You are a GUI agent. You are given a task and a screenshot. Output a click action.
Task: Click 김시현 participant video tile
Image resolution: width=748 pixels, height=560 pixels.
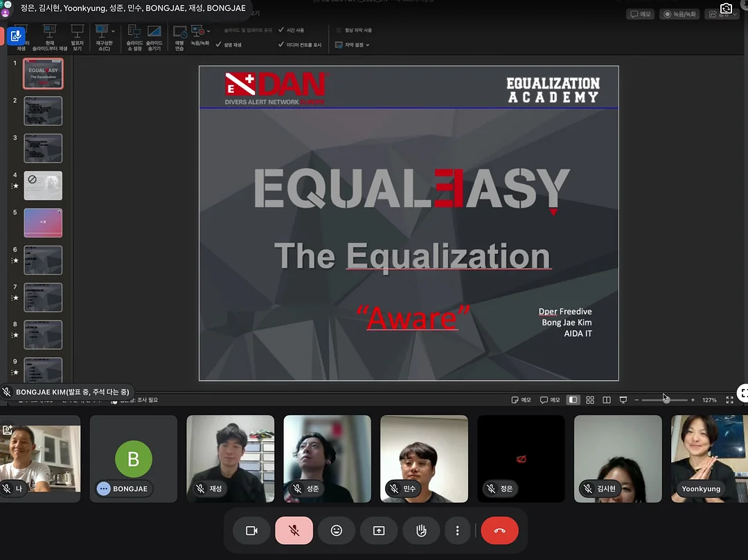click(x=618, y=458)
